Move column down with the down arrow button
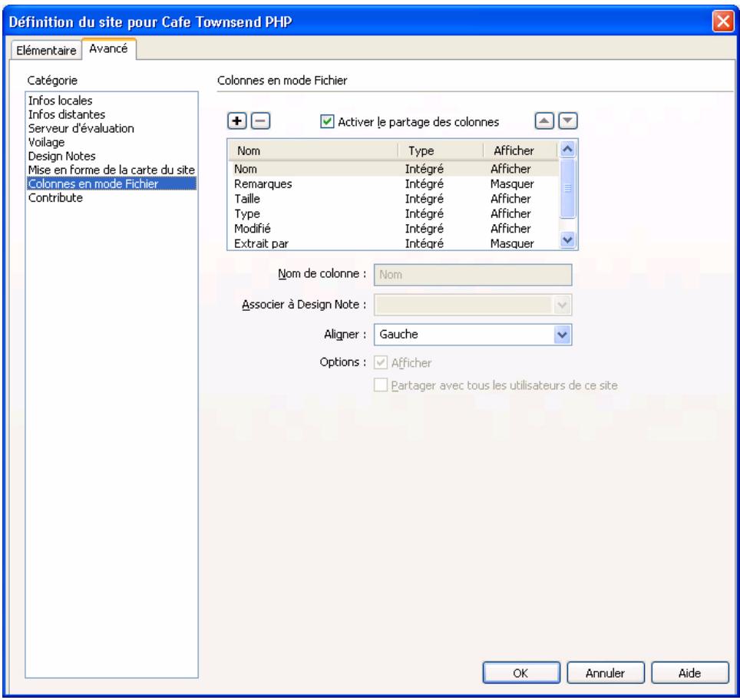 568,121
